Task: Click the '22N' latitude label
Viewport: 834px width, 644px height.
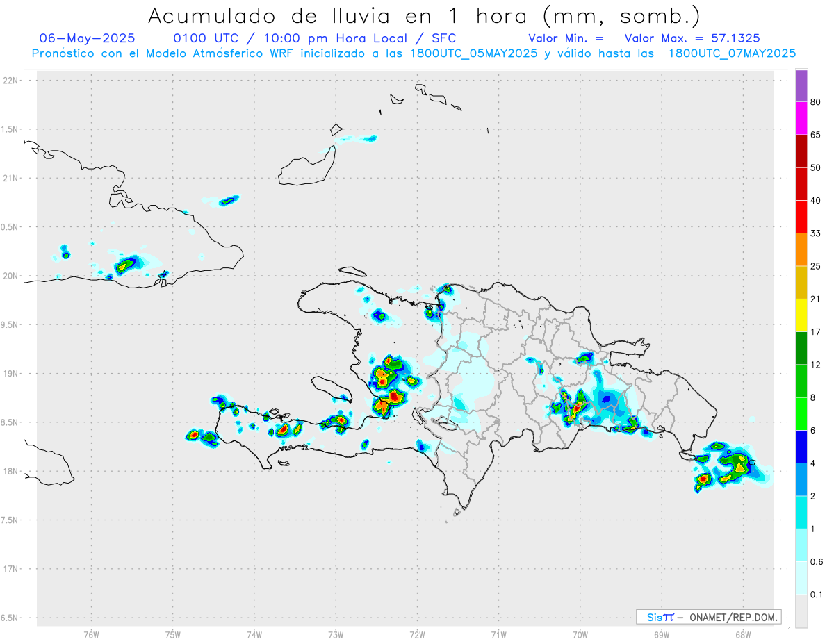Action: coord(11,81)
